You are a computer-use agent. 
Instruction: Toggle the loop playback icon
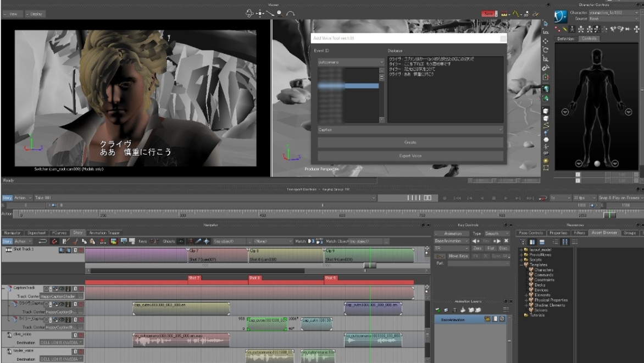click(x=543, y=197)
